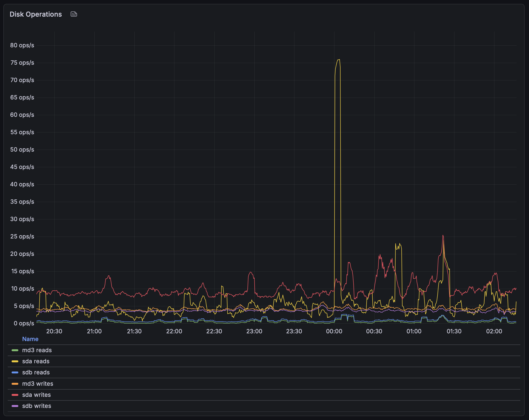Open the sdb reads blue color swatch
Viewport: 529px width, 420px height.
pyautogui.click(x=15, y=372)
